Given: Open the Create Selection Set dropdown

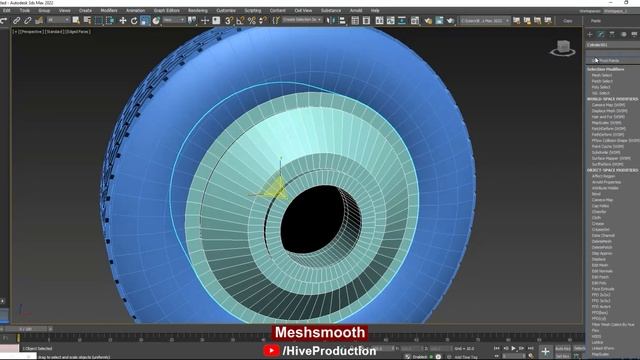Looking at the screenshot, I should click(x=302, y=20).
